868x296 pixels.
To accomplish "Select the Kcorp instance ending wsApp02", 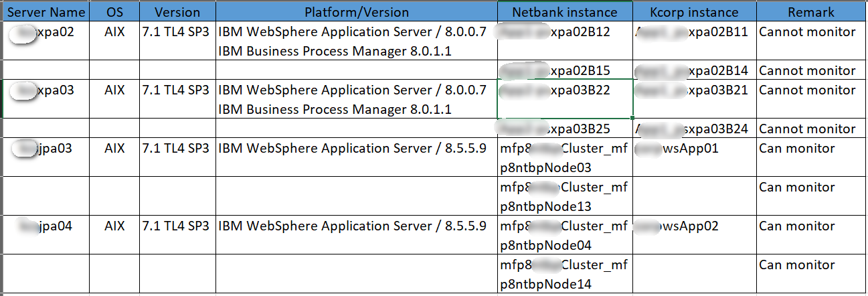I will 694,235.
